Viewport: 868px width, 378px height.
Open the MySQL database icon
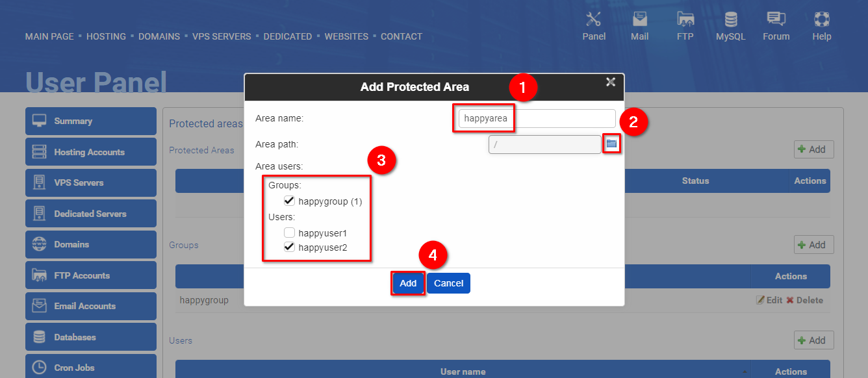coord(731,19)
